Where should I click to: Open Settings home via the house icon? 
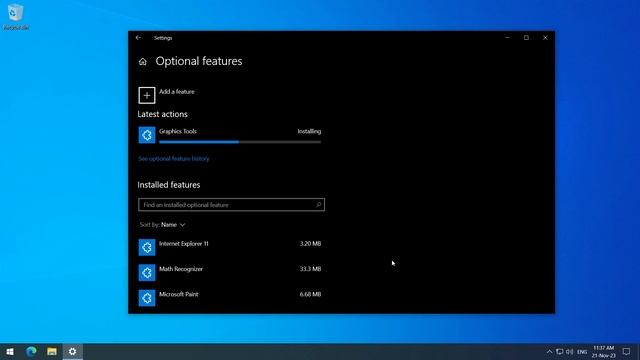click(142, 62)
